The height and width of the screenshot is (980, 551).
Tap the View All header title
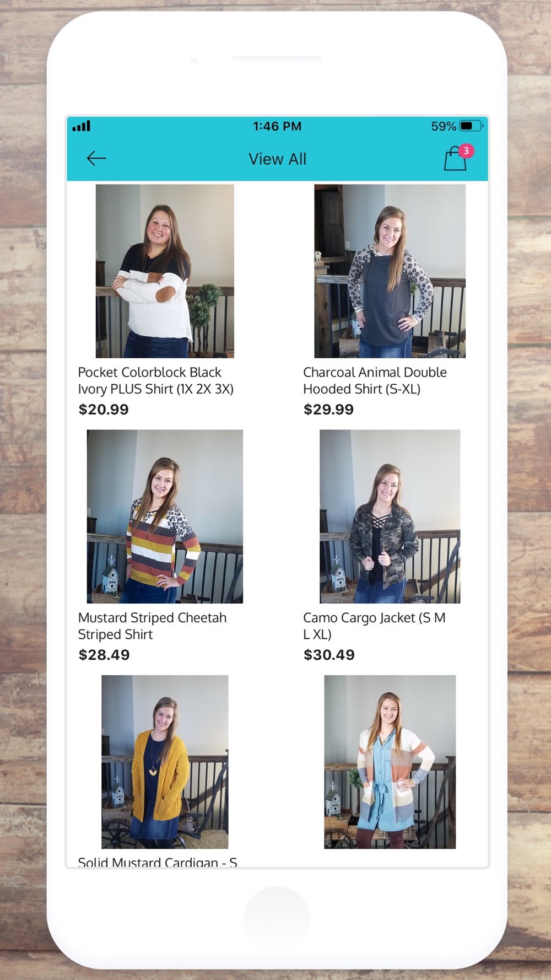click(277, 159)
